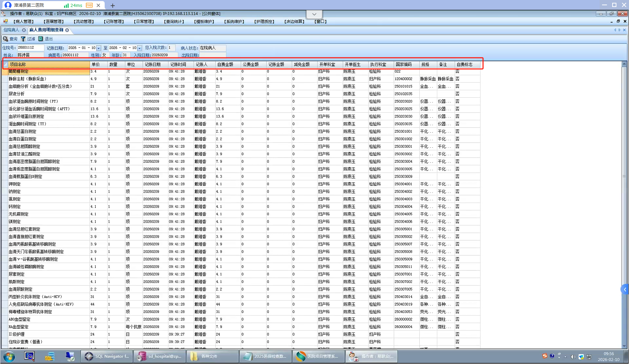
Task: Open the end date dropdown calendar
Action: tap(140, 48)
